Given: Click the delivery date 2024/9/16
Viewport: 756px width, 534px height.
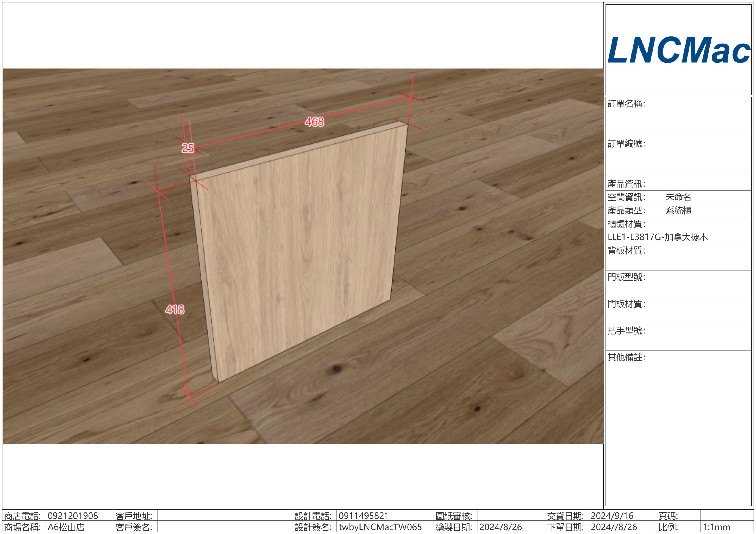Looking at the screenshot, I should pyautogui.click(x=612, y=515).
